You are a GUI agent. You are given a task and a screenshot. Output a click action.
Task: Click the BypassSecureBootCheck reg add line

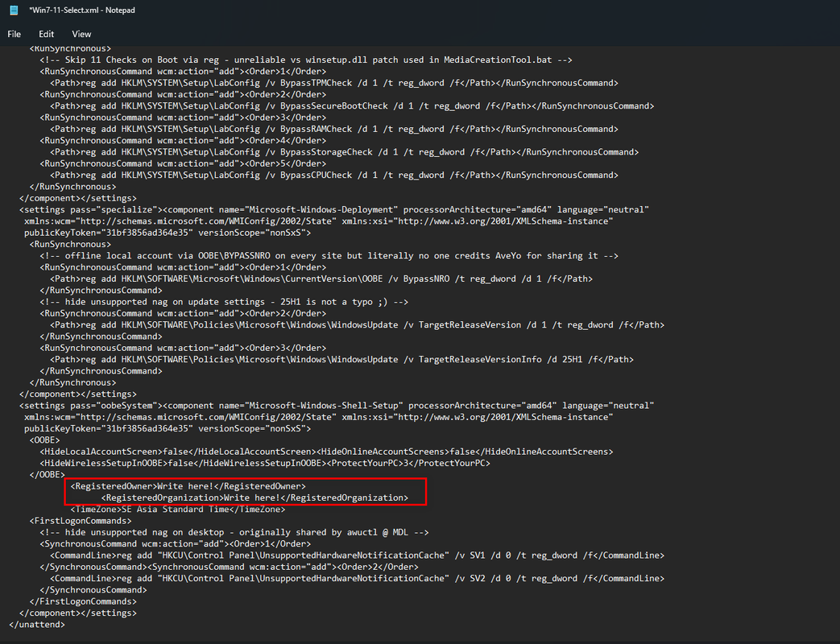pyautogui.click(x=352, y=106)
